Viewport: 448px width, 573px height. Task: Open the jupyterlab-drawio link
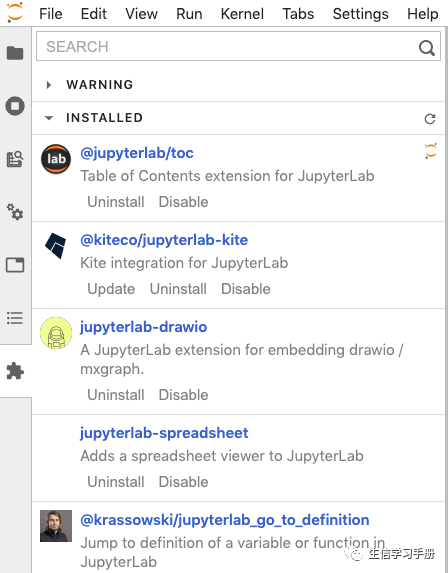pos(144,327)
